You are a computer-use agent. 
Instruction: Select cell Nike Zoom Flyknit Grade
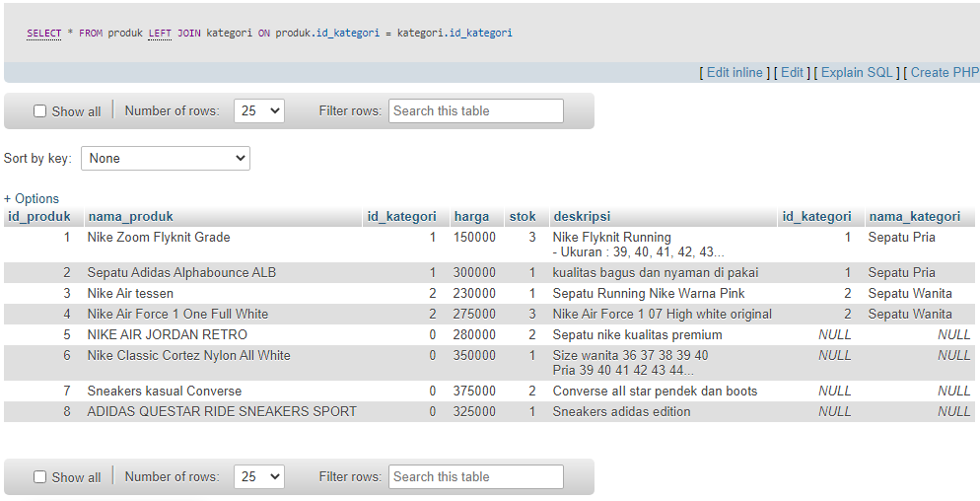[159, 238]
